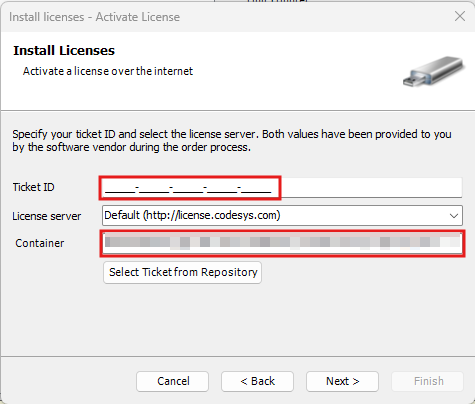Screen dimensions: 475x404
Task: Focus the Ticket ID input field
Action: [x=282, y=188]
